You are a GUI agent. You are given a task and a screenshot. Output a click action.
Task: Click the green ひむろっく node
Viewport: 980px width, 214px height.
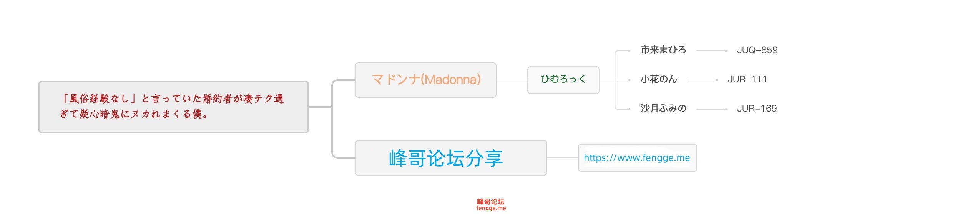[x=563, y=80]
